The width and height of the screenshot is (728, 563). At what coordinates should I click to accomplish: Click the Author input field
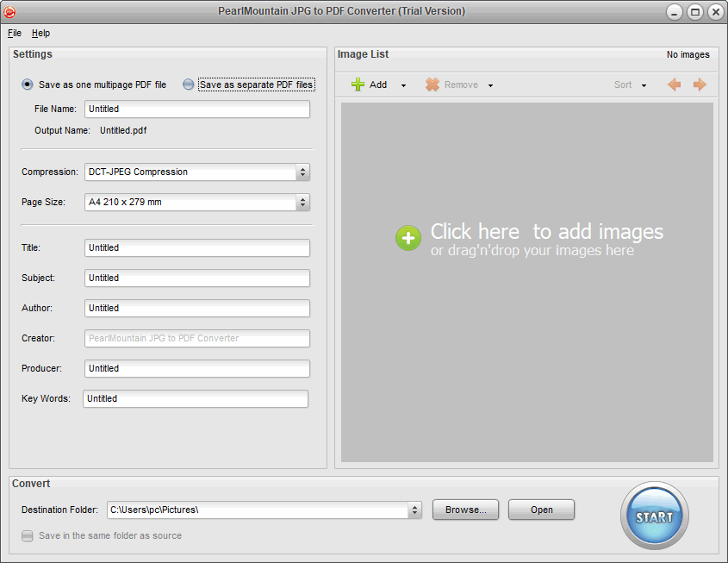(x=196, y=309)
